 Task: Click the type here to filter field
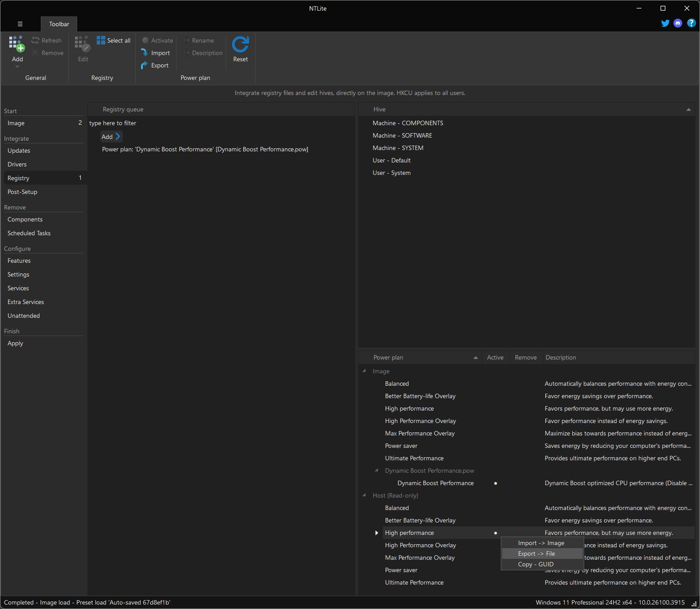pyautogui.click(x=221, y=123)
